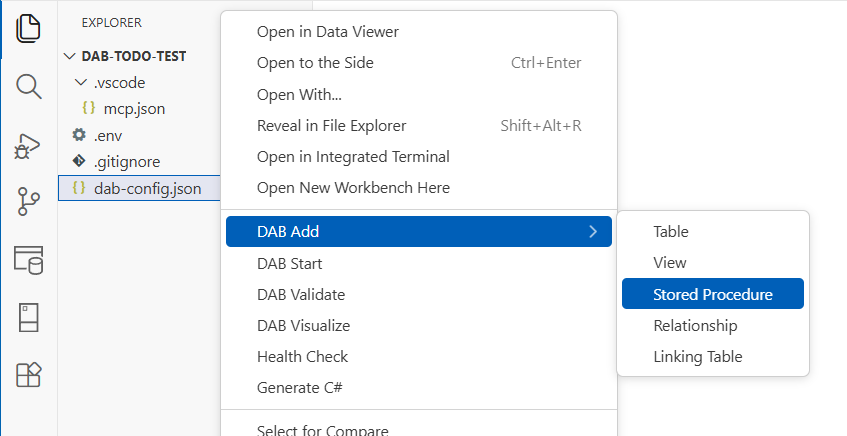This screenshot has width=847, height=436.
Task: Open the server view icon in activity bar
Action: pos(28,318)
